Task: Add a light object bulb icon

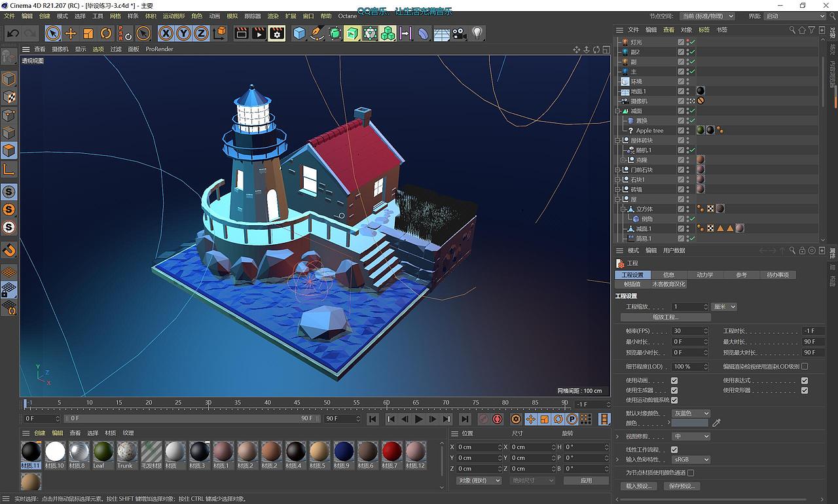Action: (477, 33)
